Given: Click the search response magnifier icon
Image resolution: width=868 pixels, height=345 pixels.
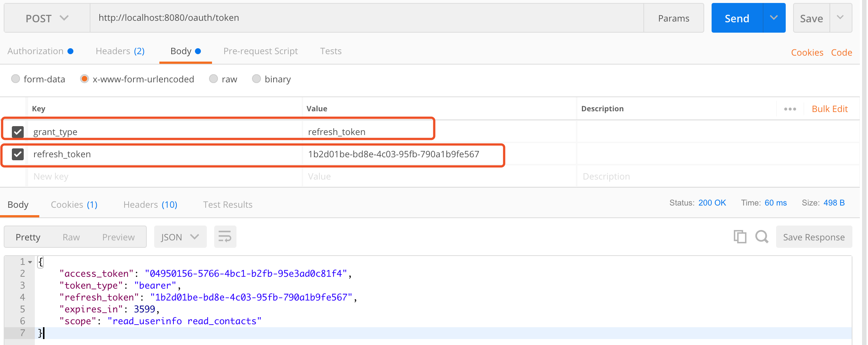Looking at the screenshot, I should click(762, 237).
